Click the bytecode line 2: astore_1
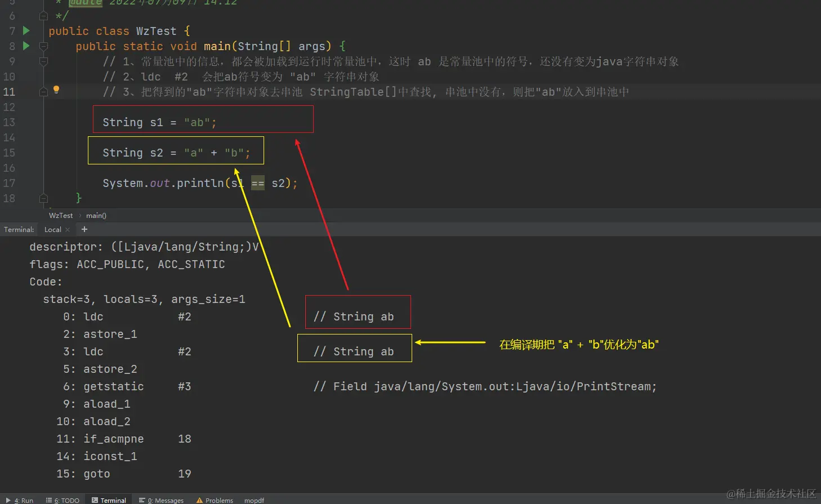Viewport: 821px width, 504px height. (x=100, y=334)
